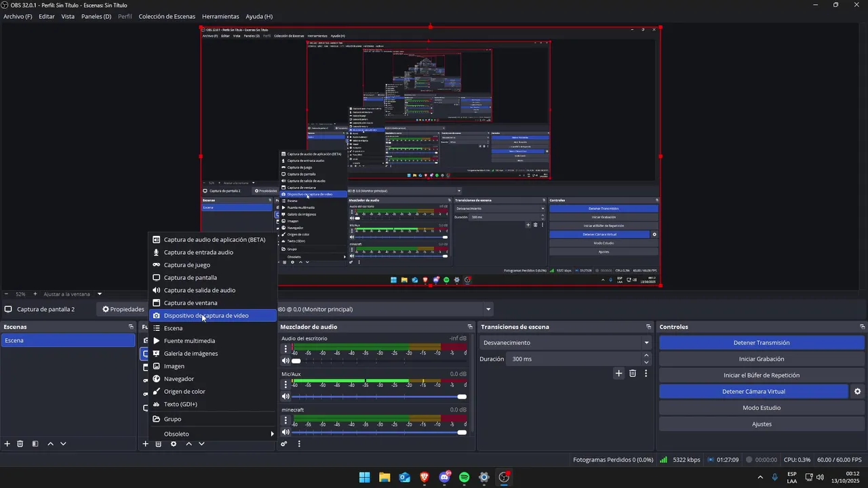Image resolution: width=868 pixels, height=488 pixels.
Task: Click the microphone icon in the system tray
Action: [775, 477]
